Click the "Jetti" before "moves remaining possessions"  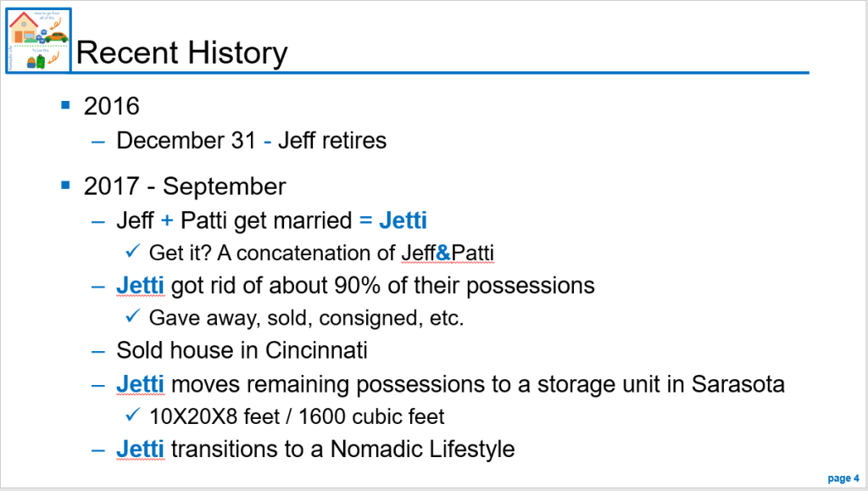pos(140,384)
